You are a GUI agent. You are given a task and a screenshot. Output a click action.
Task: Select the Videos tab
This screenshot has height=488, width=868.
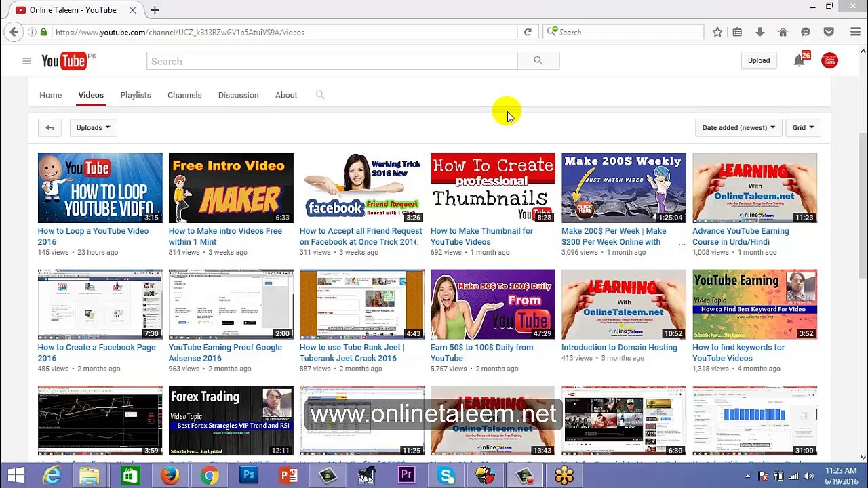(x=91, y=95)
